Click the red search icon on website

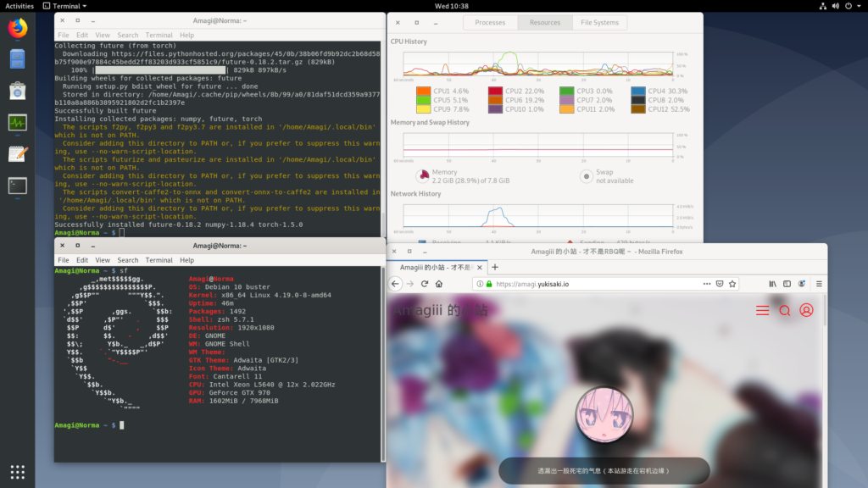784,310
